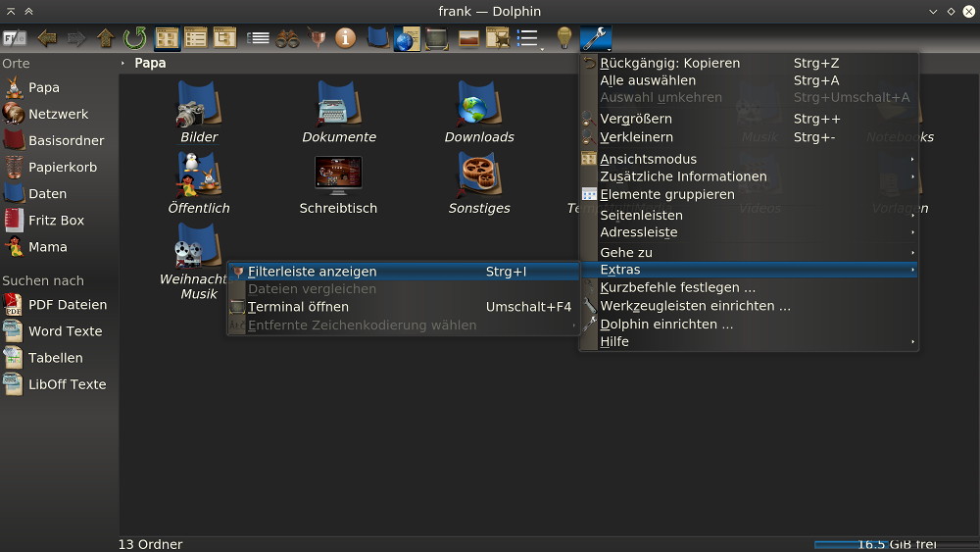Close the control menu via the wrench button
980x552 pixels.
[x=595, y=39]
